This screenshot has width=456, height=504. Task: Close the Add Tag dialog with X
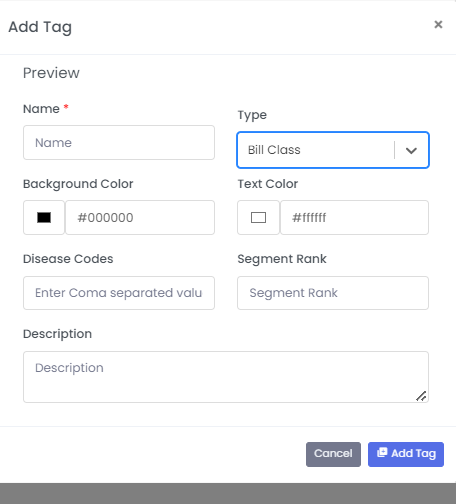(x=438, y=24)
